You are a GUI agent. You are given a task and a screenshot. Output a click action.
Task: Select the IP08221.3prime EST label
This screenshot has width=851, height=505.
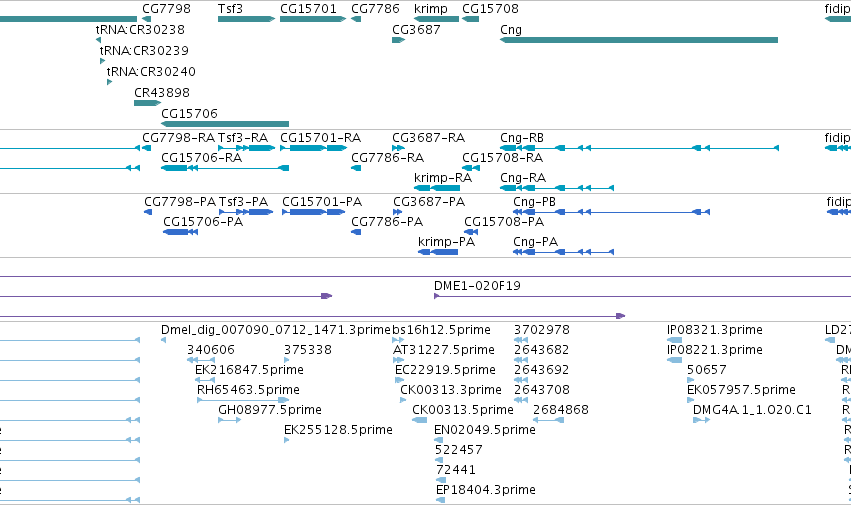point(715,350)
